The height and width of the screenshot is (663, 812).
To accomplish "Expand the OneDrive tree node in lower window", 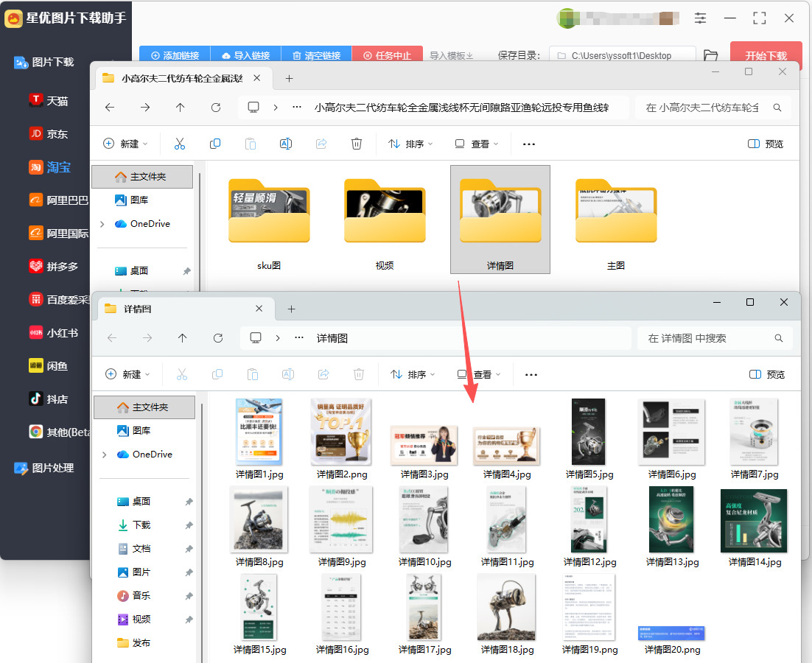I will pos(104,455).
